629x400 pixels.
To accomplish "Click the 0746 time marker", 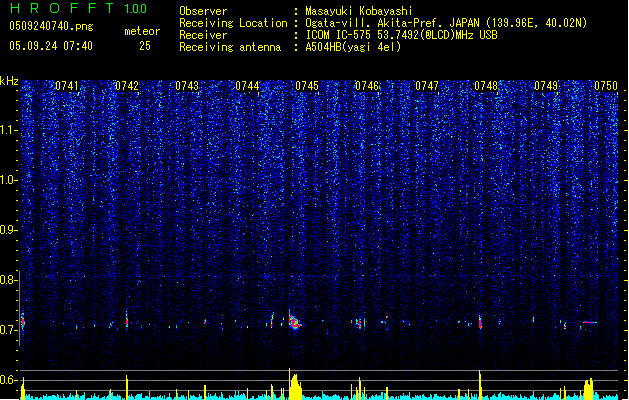I will tap(367, 86).
